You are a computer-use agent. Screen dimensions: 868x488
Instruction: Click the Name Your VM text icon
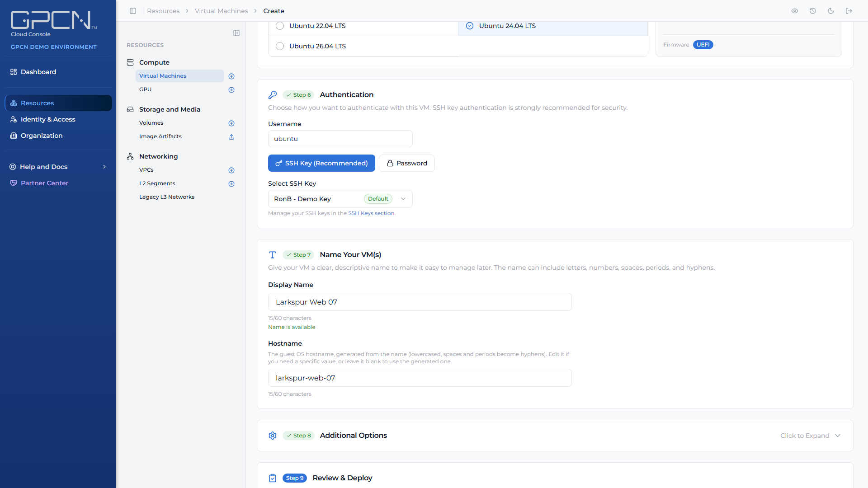[273, 255]
